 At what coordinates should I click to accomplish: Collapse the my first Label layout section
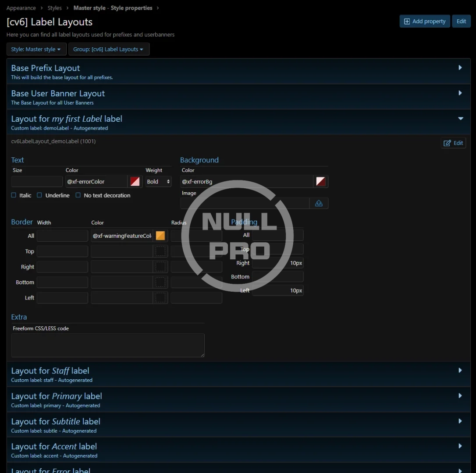(460, 119)
